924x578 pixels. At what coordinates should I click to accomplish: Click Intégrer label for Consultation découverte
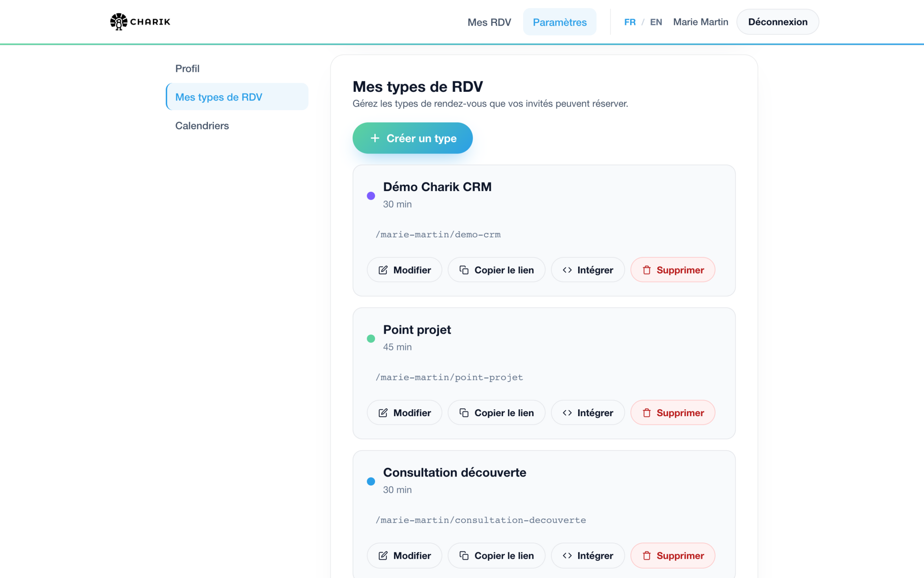click(595, 556)
